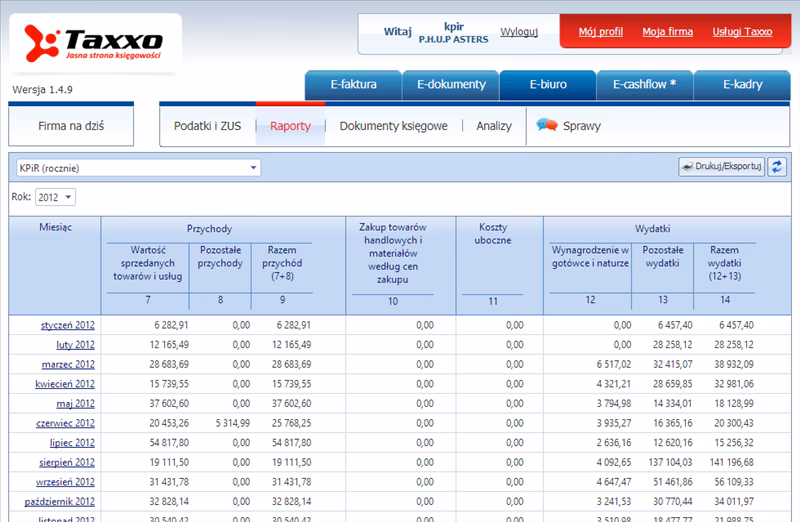Select the E-biuro tab

point(548,85)
